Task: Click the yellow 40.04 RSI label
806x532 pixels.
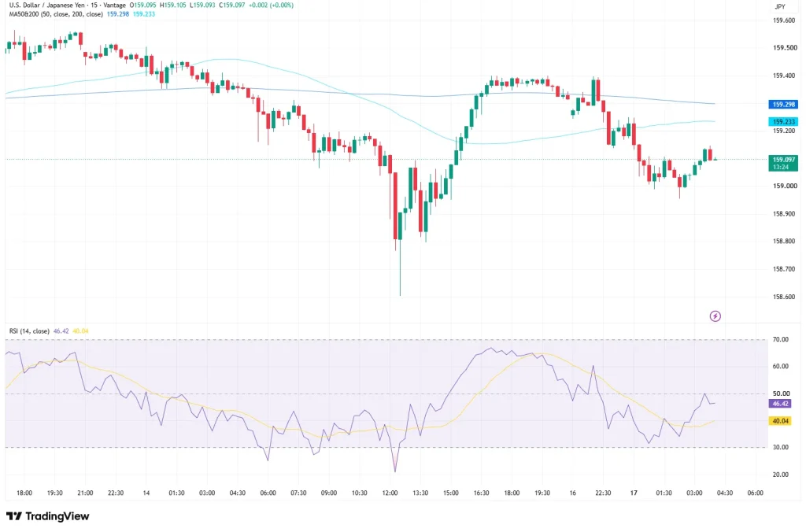Action: (780, 421)
